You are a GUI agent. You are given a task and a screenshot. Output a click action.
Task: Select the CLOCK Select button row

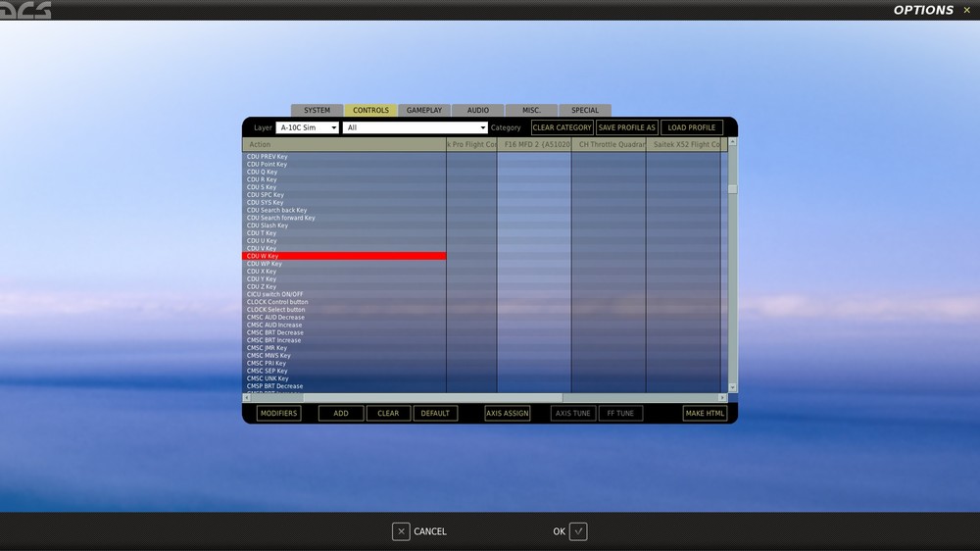tap(344, 310)
